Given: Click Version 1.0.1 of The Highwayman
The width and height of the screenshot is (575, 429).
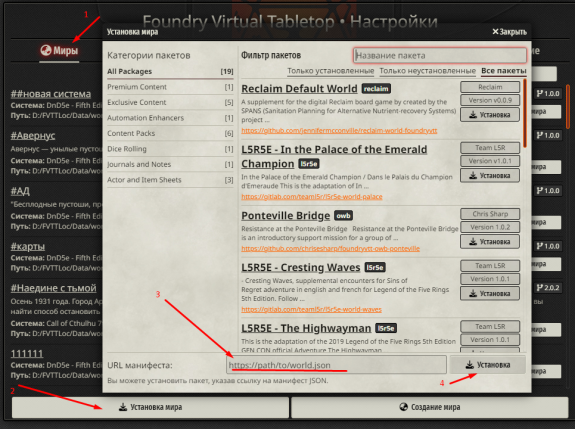Looking at the screenshot, I should 490,340.
